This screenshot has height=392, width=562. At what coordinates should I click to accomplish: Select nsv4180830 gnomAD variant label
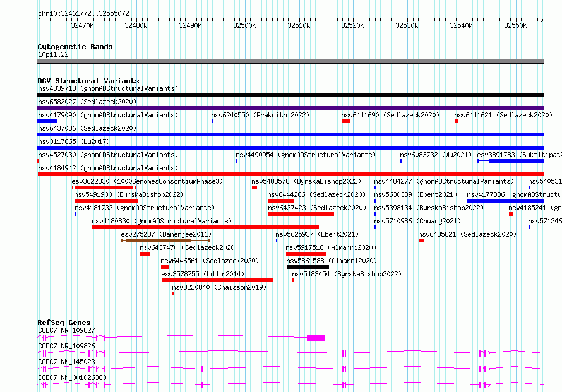[x=162, y=221]
